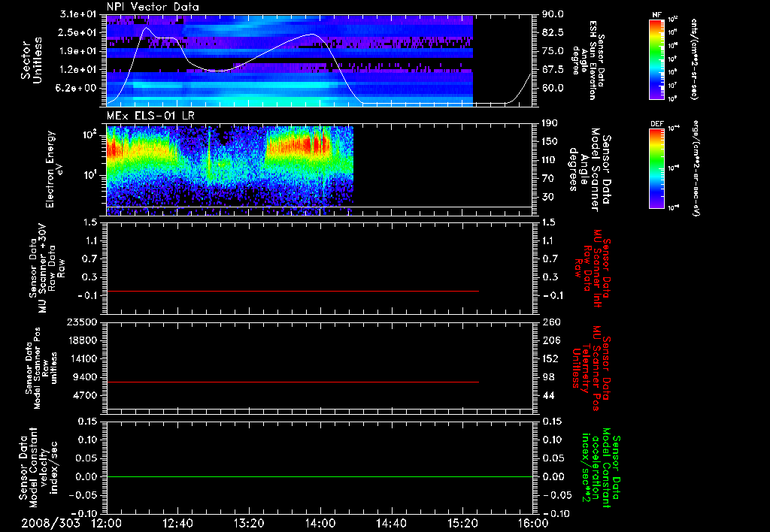Click the red line in Scanner Pos plot
The image size is (770, 532).
pyautogui.click(x=293, y=382)
